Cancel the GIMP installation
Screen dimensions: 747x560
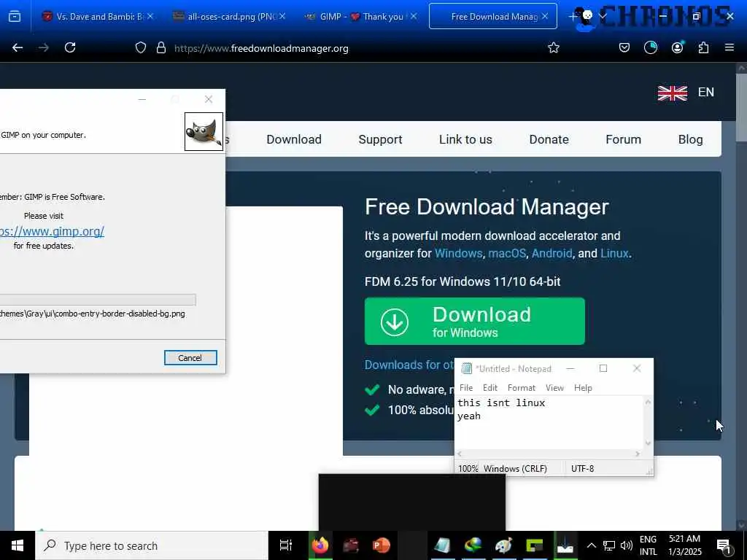point(190,358)
